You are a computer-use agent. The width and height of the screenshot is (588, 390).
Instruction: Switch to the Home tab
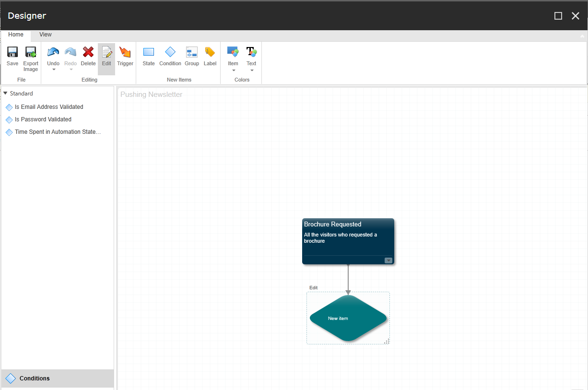(x=16, y=35)
